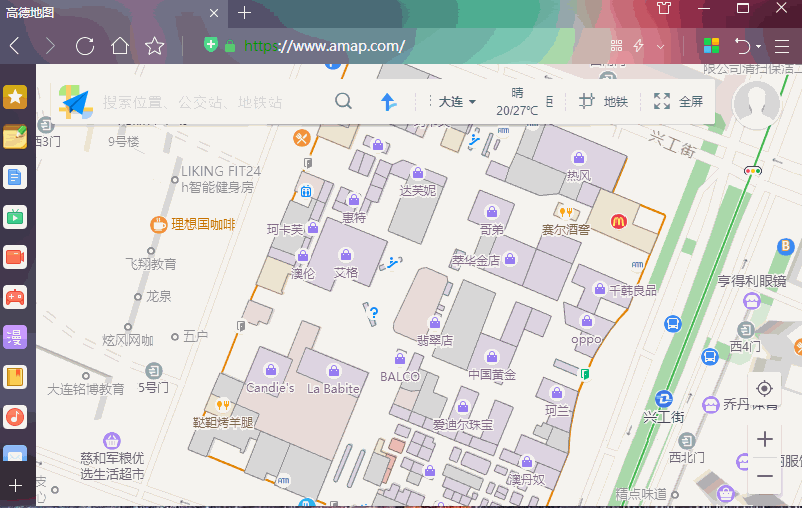Click the browser forward arrow
Screen dimensions: 802x508
50,46
